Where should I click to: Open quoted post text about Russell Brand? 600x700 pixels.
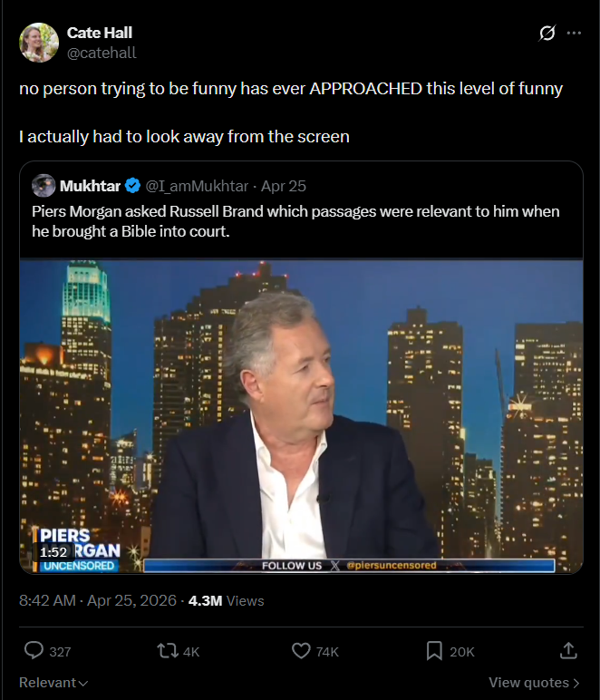[295, 220]
